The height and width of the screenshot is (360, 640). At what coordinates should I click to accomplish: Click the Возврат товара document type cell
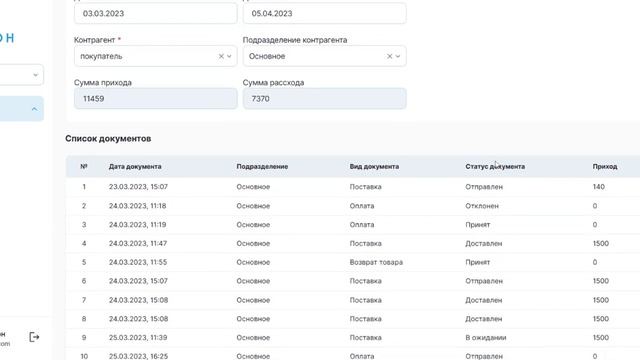pyautogui.click(x=376, y=262)
